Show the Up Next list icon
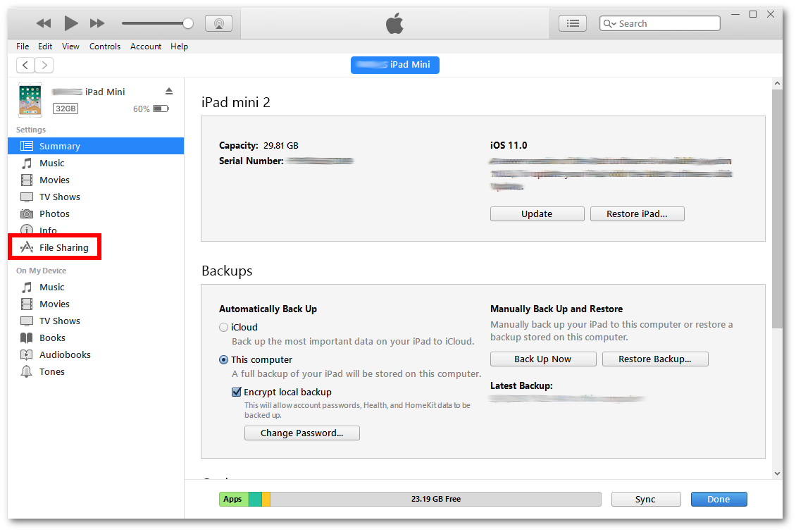 point(573,23)
